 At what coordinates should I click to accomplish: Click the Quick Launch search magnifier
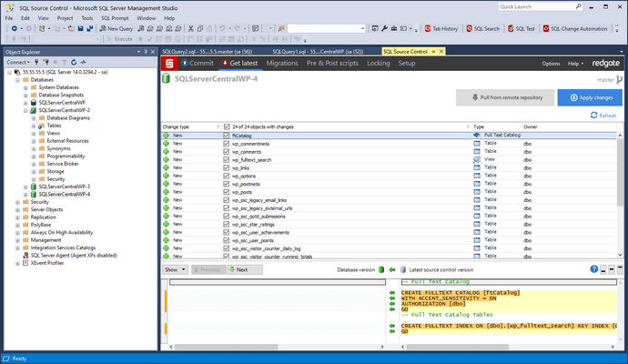point(579,6)
